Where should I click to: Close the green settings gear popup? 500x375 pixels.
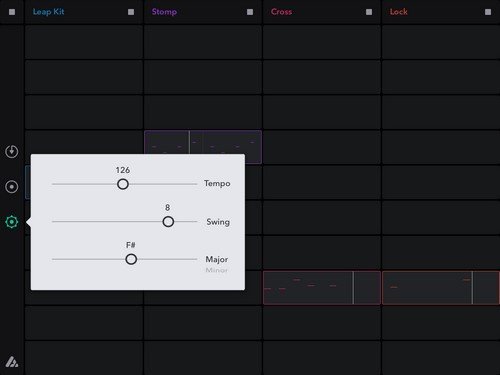click(x=12, y=222)
